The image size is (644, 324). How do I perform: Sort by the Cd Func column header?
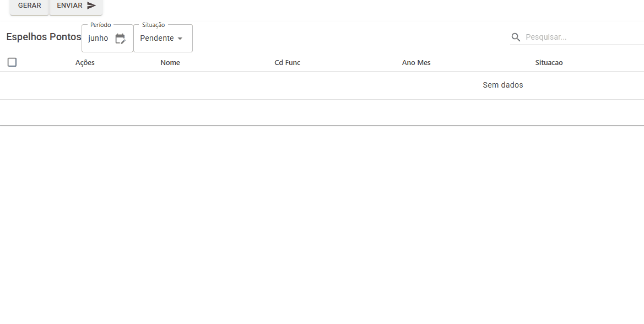pyautogui.click(x=287, y=63)
